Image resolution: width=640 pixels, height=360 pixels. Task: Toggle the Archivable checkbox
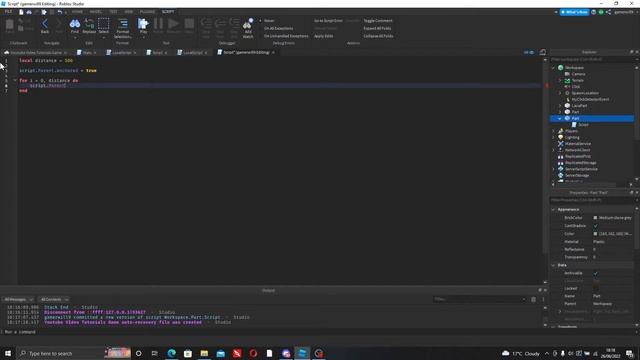(596, 273)
